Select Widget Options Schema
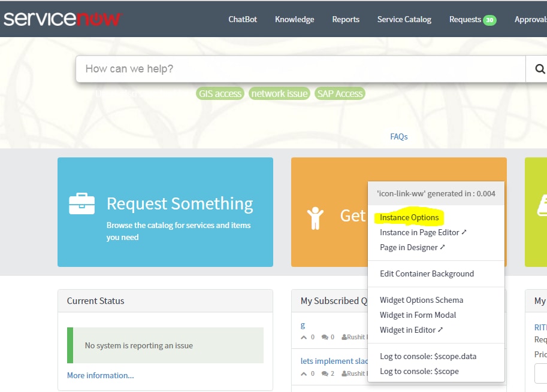Viewport: 547px width, 392px height. (x=421, y=300)
